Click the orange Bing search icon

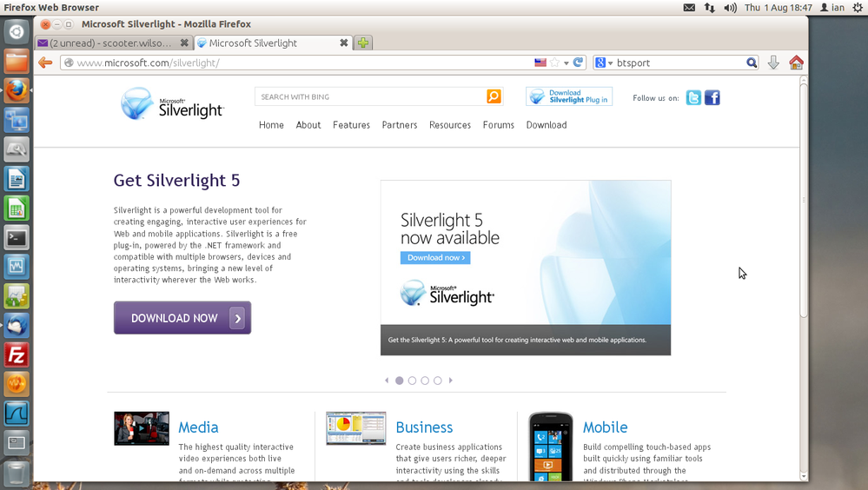494,96
